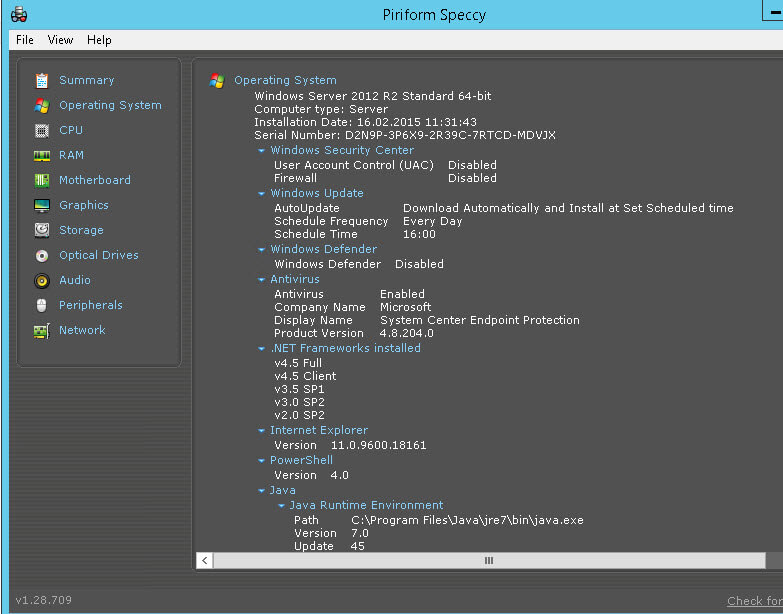Image resolution: width=783 pixels, height=614 pixels.
Task: Select Optical Drives in the sidebar
Action: coord(99,255)
